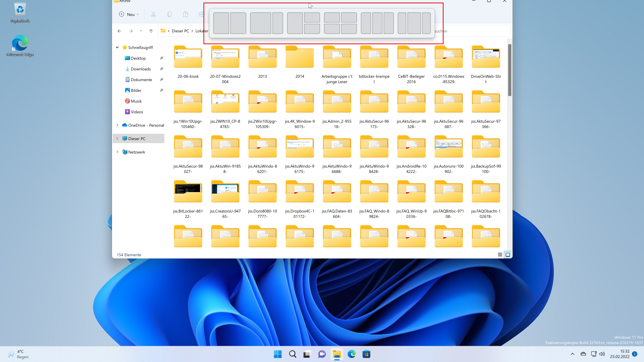
Task: Switch to details list view
Action: (500, 255)
